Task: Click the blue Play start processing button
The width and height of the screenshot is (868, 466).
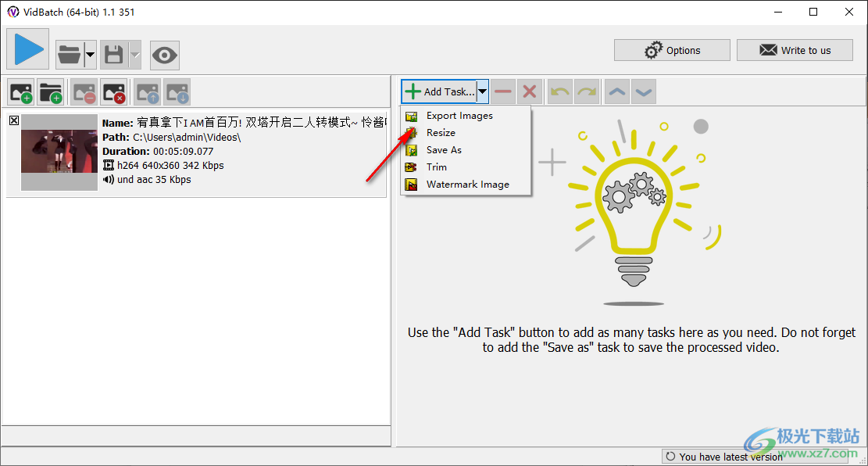Action: [x=28, y=49]
